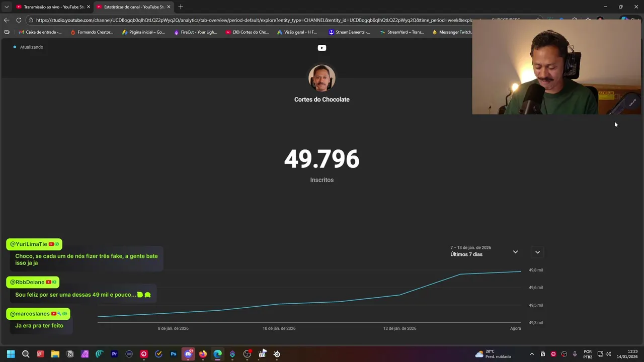Open StreamElements bookmark
The height and width of the screenshot is (362, 644).
[x=349, y=32]
